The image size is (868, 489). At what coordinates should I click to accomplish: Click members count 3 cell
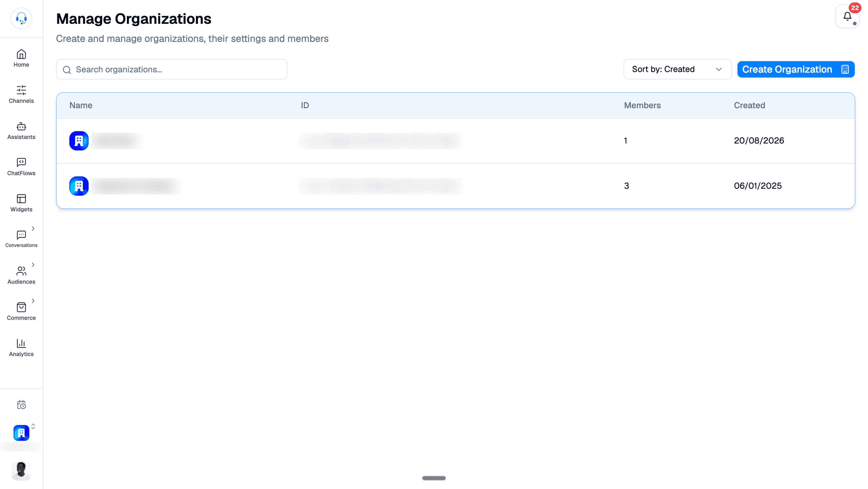coord(626,186)
